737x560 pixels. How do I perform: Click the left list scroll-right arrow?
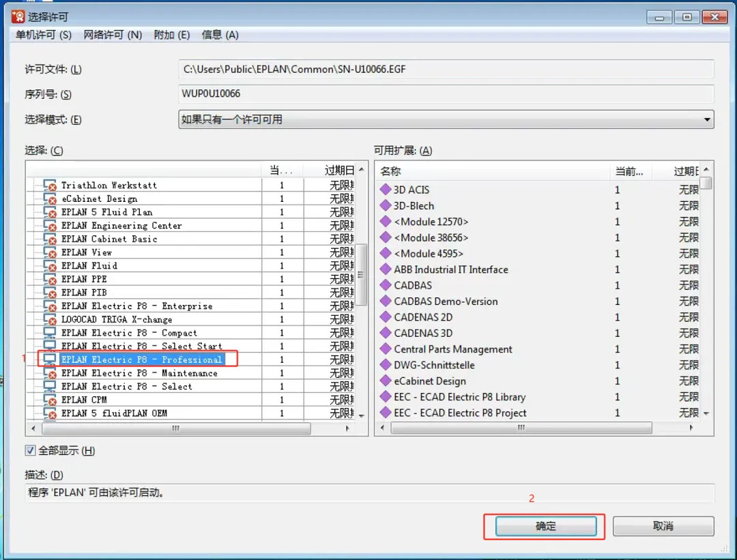(x=347, y=428)
